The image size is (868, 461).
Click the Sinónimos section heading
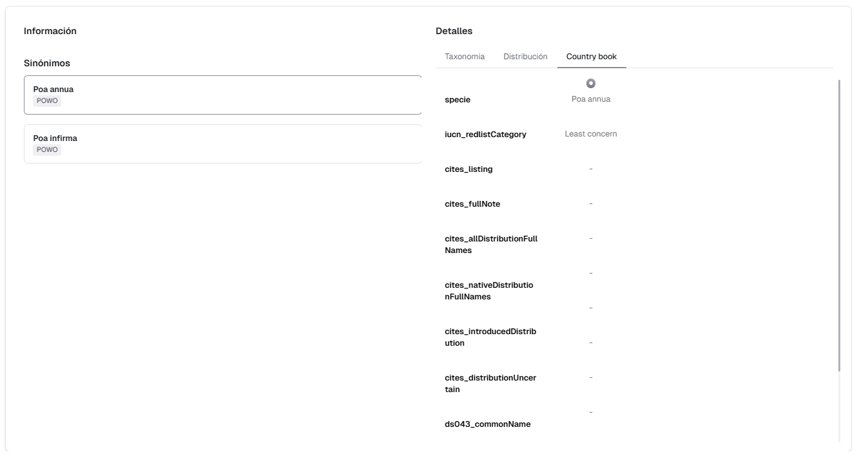pyautogui.click(x=47, y=63)
